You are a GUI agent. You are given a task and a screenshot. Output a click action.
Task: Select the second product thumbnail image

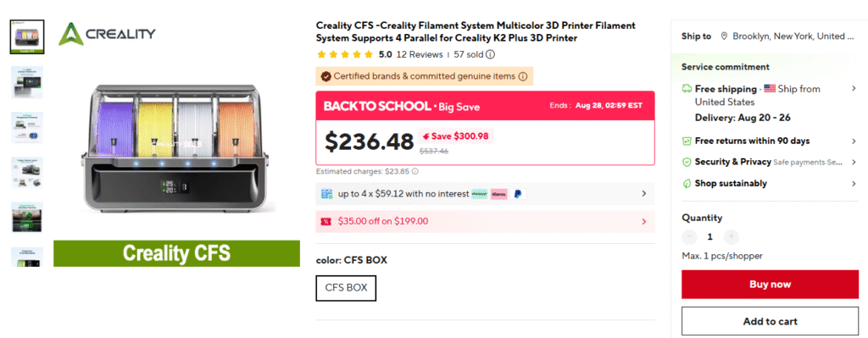click(27, 82)
